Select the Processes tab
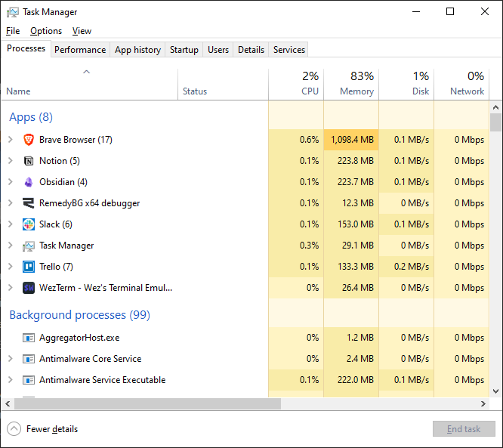 tap(26, 48)
